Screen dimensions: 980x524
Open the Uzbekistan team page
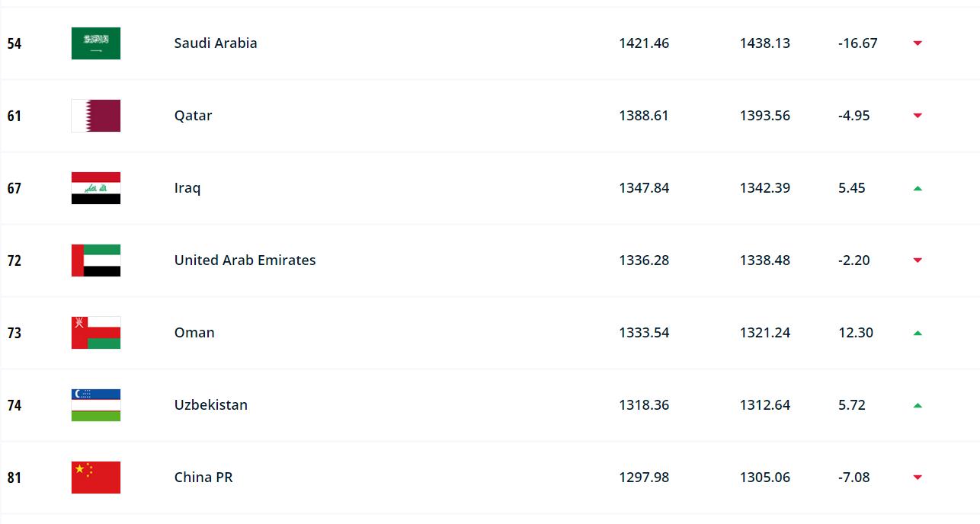tap(210, 405)
